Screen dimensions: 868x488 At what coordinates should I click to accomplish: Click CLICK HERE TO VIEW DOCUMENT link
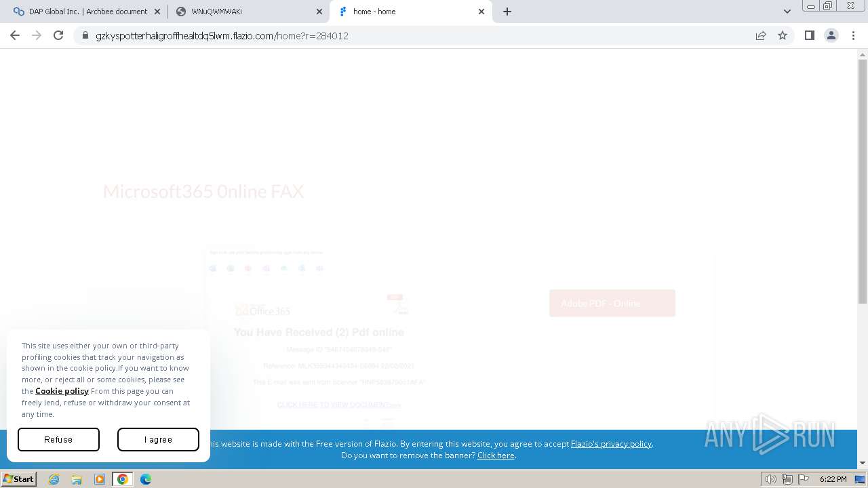coord(339,405)
